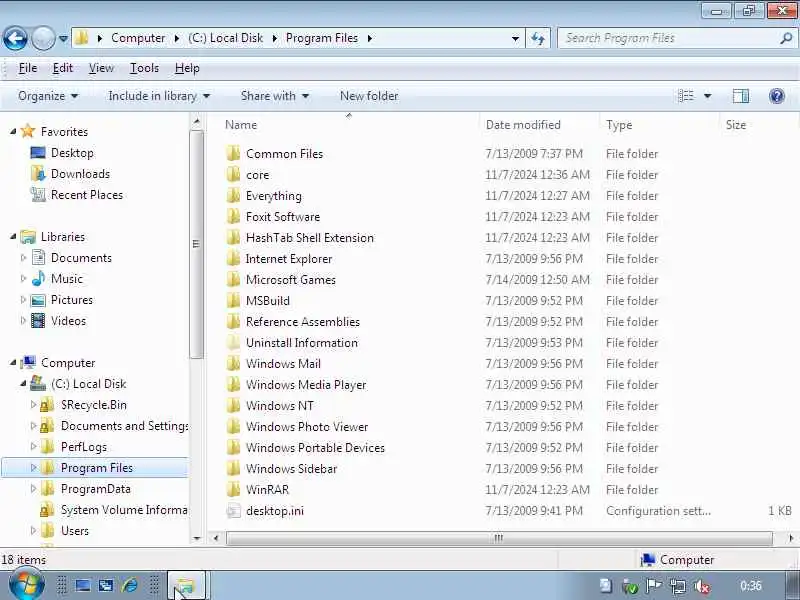Expand the Music library
This screenshot has height=600, width=800.
click(x=23, y=279)
